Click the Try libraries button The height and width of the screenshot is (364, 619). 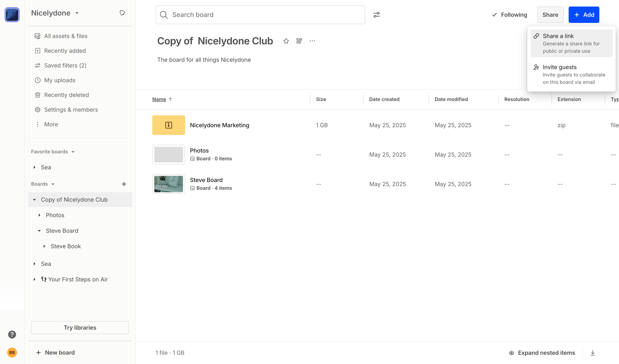[x=80, y=327]
